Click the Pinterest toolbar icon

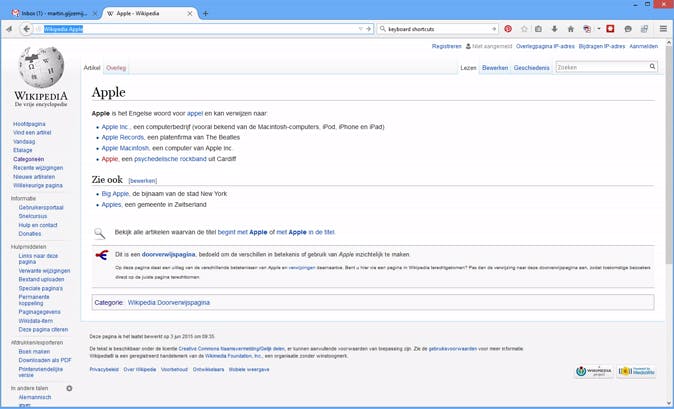[x=508, y=29]
